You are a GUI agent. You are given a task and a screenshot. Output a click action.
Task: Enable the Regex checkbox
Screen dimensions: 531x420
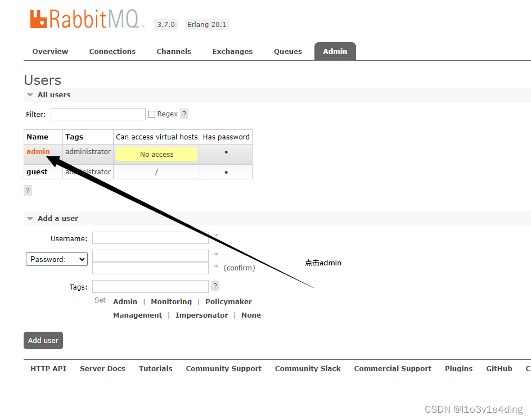(x=152, y=114)
